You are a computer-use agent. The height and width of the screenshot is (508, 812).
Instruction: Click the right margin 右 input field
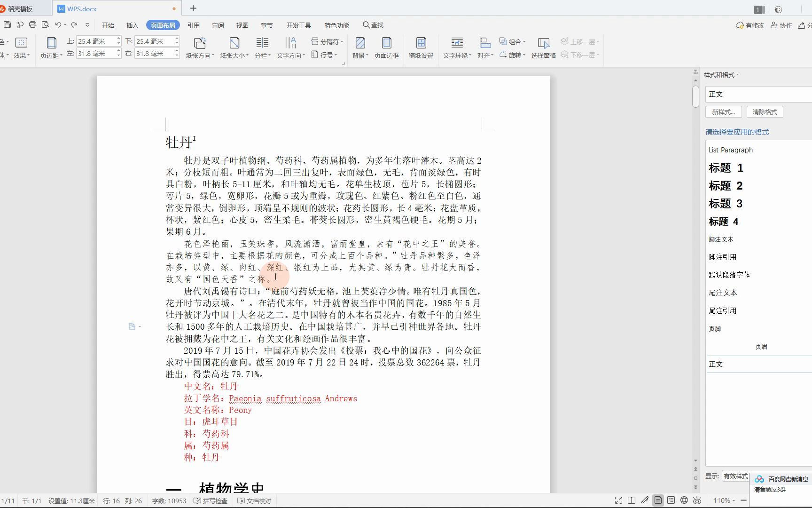(154, 54)
